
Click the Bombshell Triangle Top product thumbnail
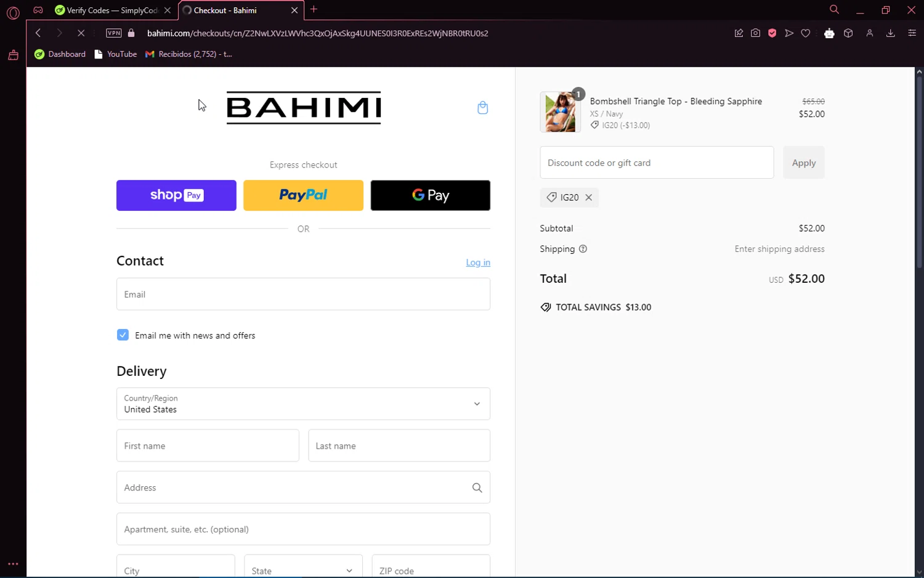click(560, 112)
